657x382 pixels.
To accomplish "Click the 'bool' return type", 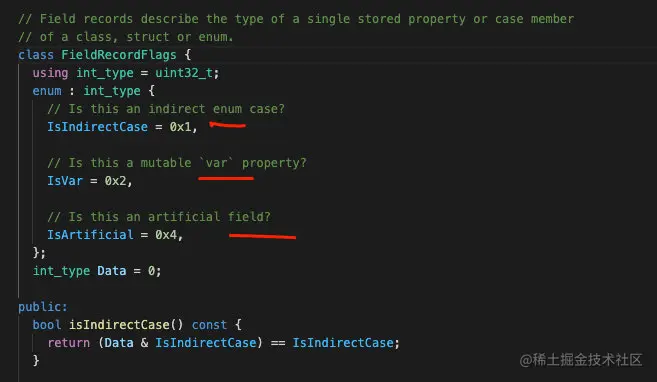I will pyautogui.click(x=47, y=325).
